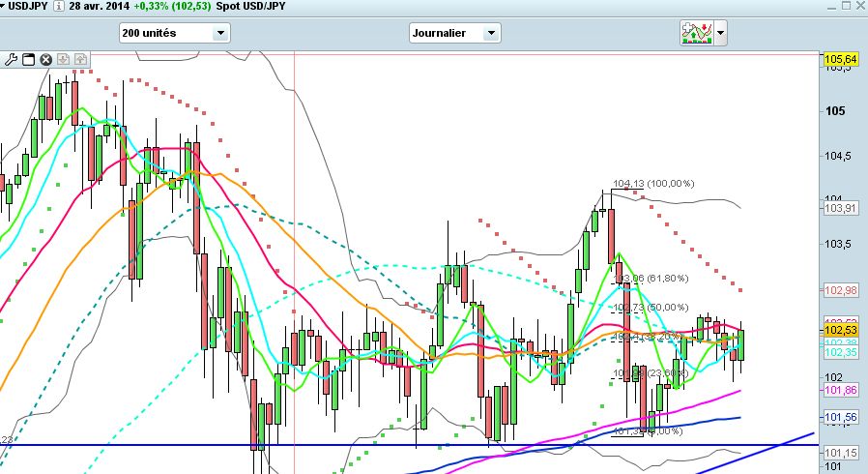The height and width of the screenshot is (474, 868).
Task: Expand the arrow next to the indicator icon
Action: point(720,33)
